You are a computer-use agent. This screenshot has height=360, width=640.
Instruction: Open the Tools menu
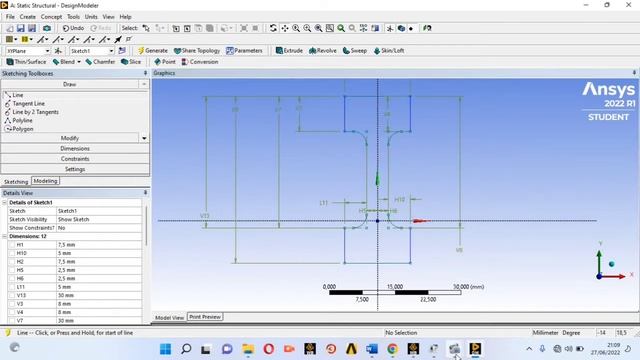click(73, 17)
